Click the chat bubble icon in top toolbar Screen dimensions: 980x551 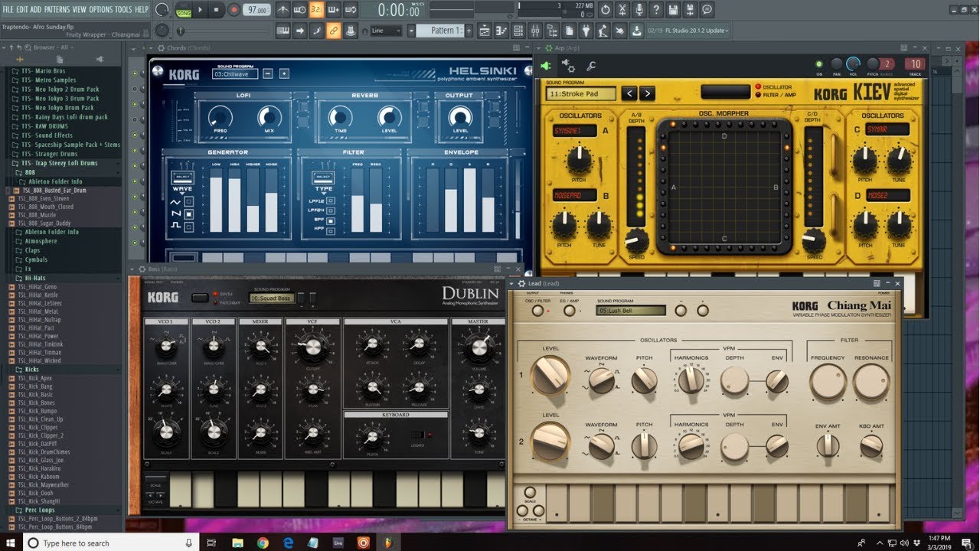pos(707,10)
